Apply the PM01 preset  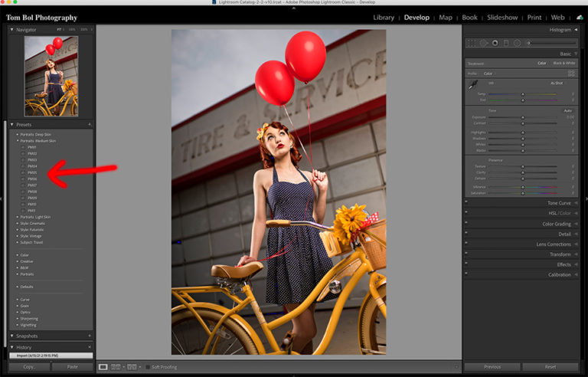coord(32,147)
